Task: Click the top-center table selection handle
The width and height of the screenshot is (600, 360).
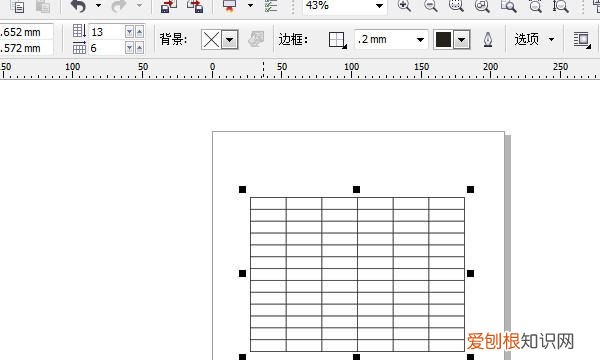Action: pyautogui.click(x=357, y=189)
